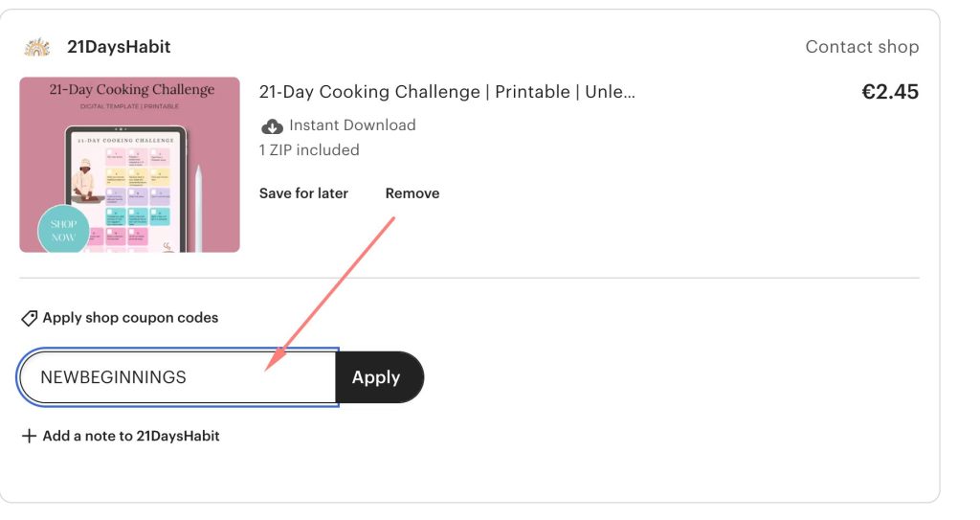
Task: Click the teal Shop Now badge on thumbnail
Action: pos(63,231)
